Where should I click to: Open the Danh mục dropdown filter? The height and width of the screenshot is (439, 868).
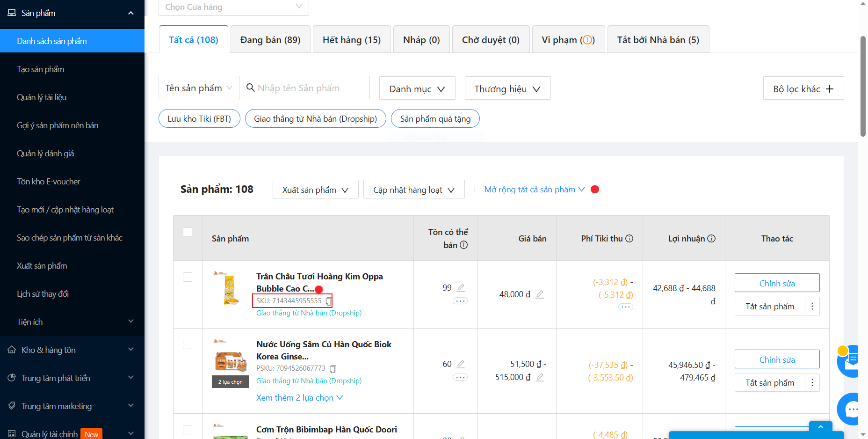click(x=417, y=88)
